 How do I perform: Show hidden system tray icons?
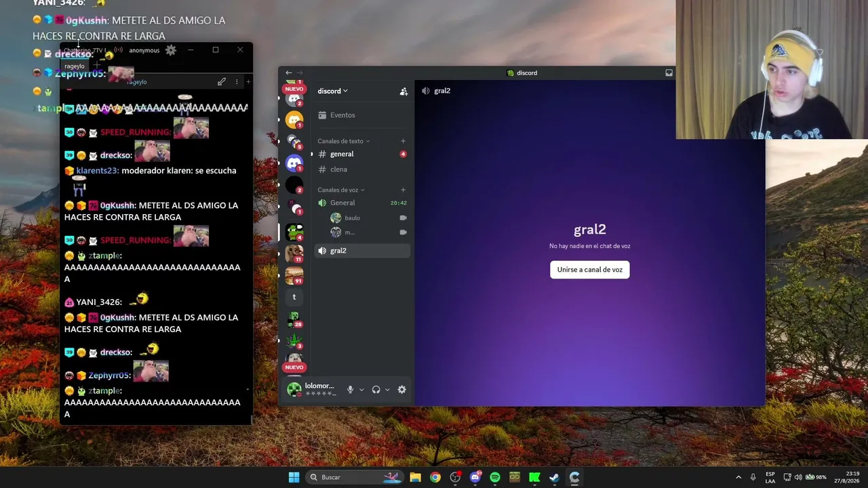point(738,477)
